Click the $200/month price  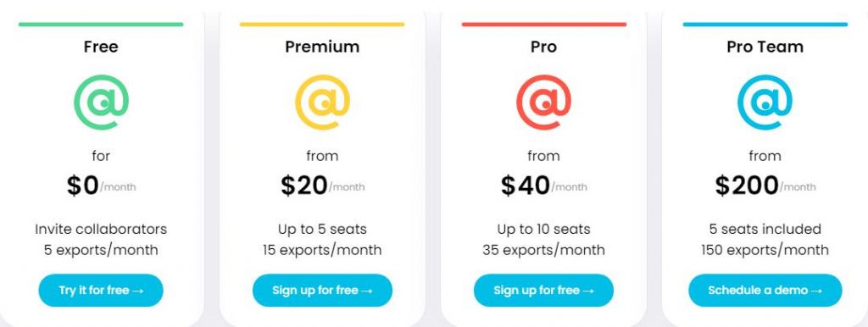pos(765,186)
